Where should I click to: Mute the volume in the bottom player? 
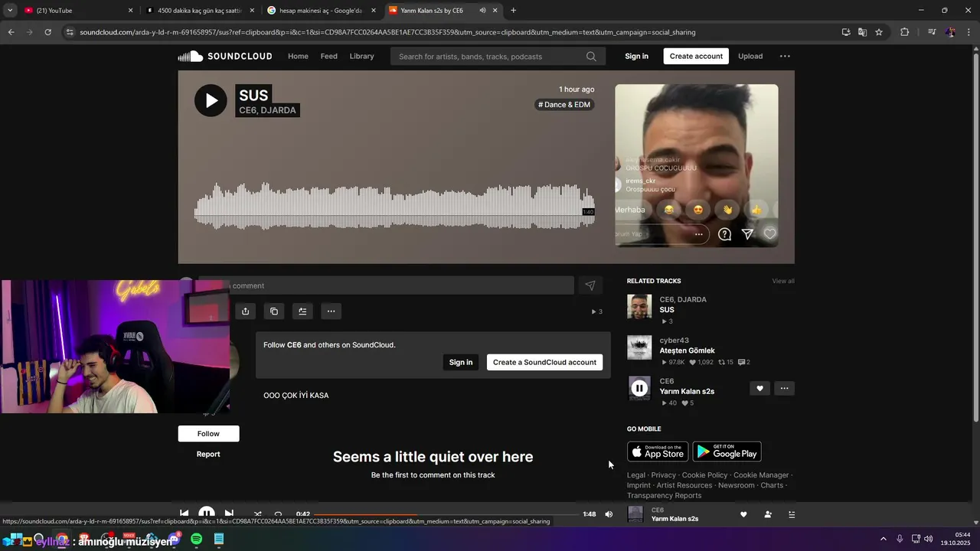click(609, 514)
